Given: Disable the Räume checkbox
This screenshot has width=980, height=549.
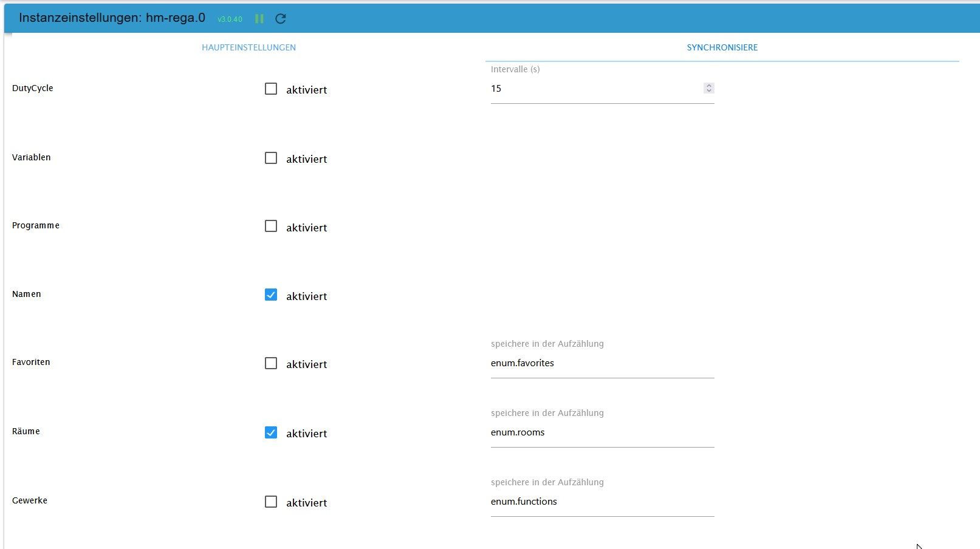Looking at the screenshot, I should point(271,432).
